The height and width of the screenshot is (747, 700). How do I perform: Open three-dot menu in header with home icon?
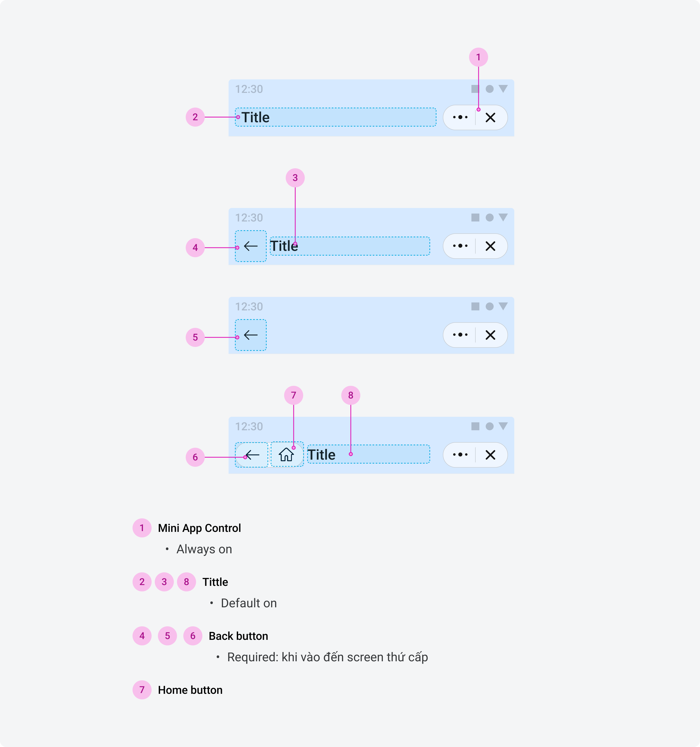click(460, 455)
